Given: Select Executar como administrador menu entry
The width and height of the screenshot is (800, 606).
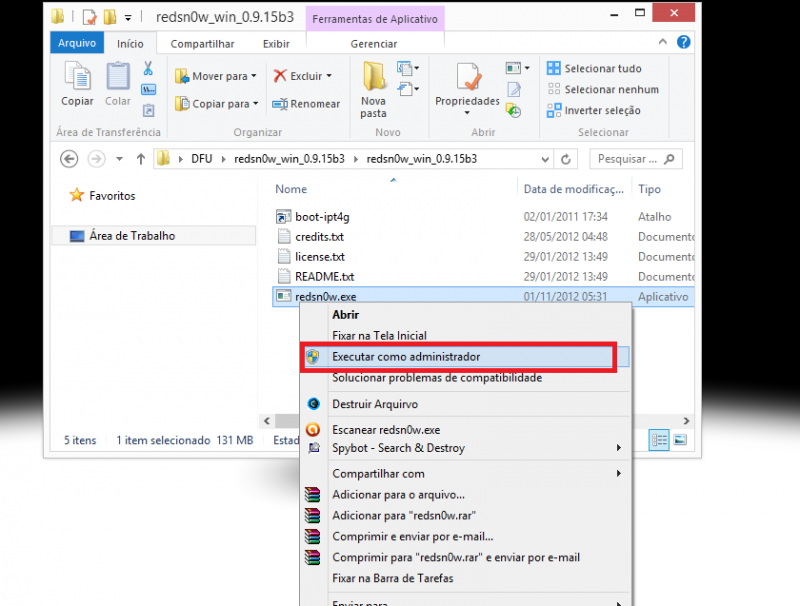Looking at the screenshot, I should click(406, 357).
